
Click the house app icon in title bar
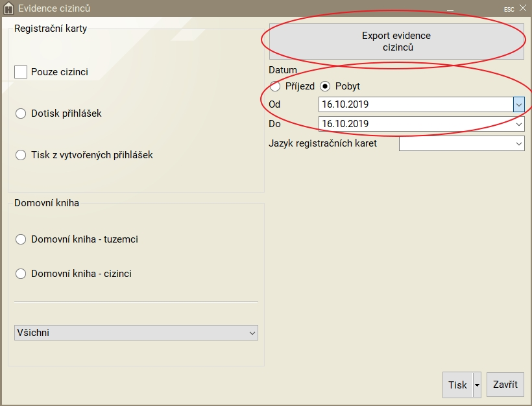pos(8,8)
